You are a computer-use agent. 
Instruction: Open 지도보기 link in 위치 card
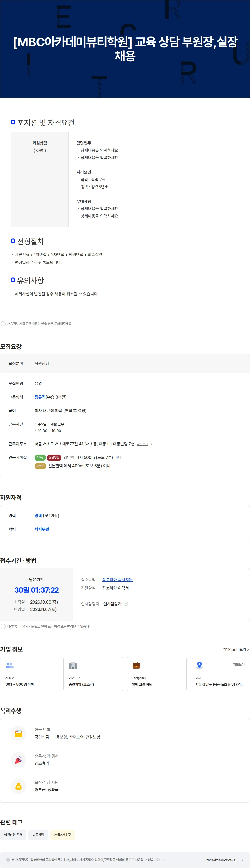[239, 664]
